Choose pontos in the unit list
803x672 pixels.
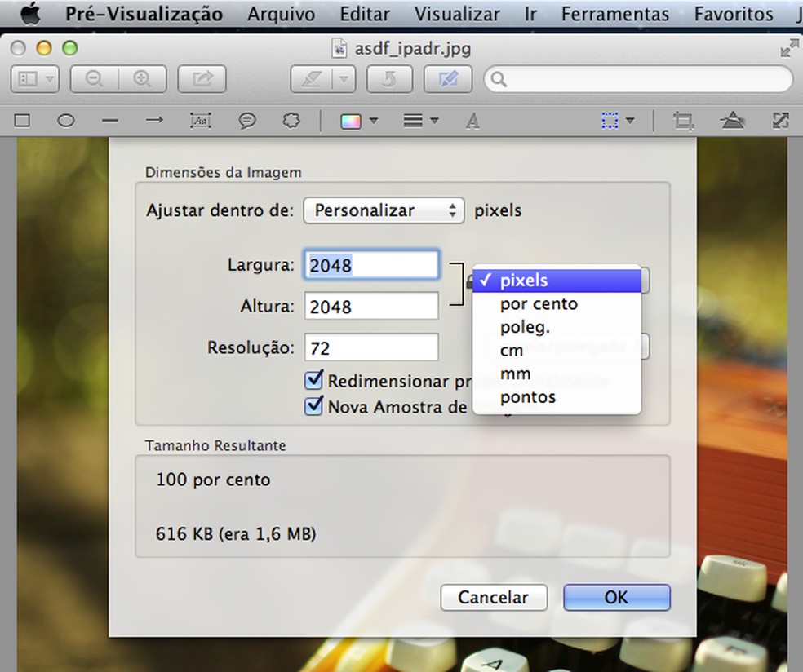(x=557, y=397)
